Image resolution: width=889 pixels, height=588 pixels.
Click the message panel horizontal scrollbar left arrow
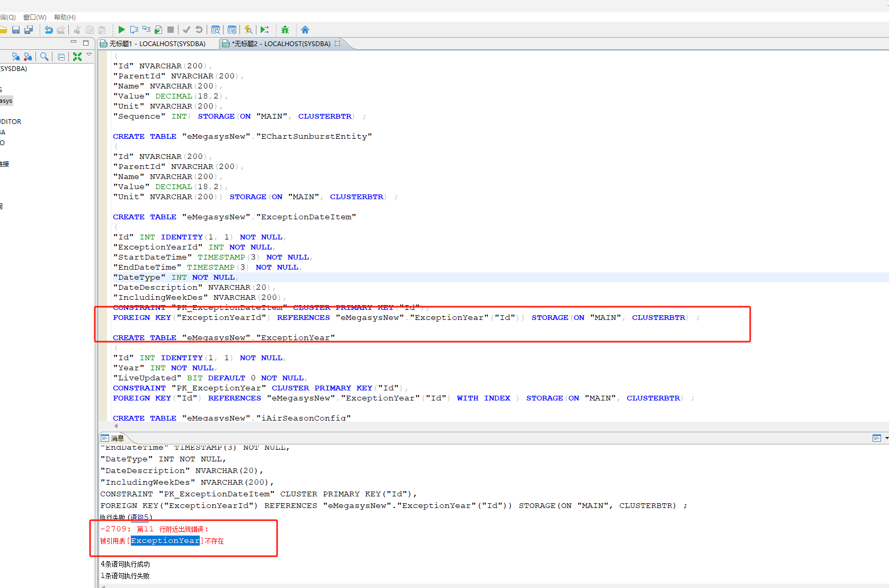coord(103,586)
